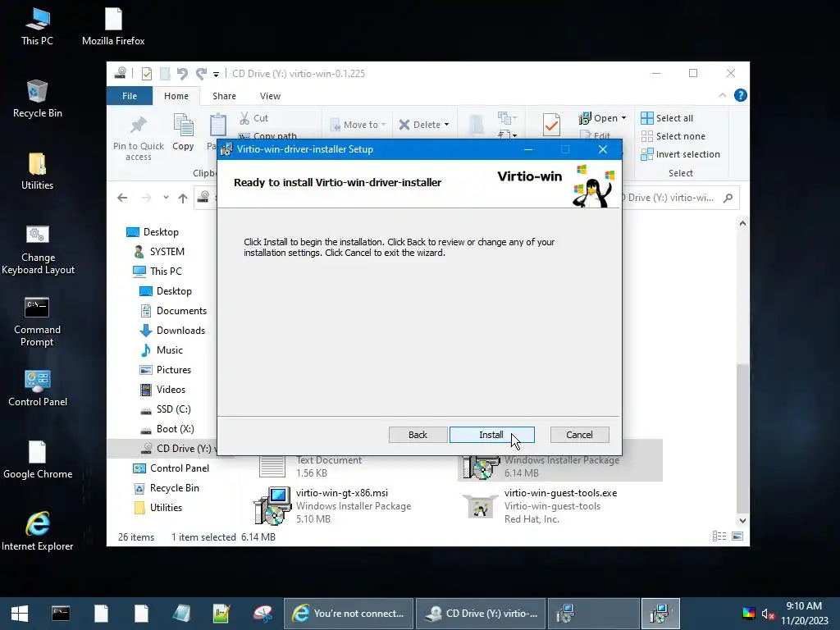Viewport: 840px width, 630px height.
Task: Click Invert selection in the ribbon
Action: (680, 154)
